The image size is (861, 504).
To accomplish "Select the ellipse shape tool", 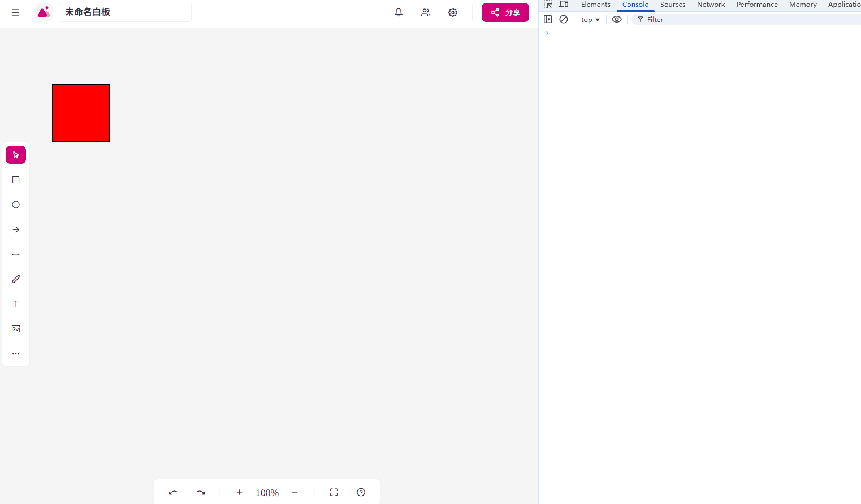I will [16, 205].
